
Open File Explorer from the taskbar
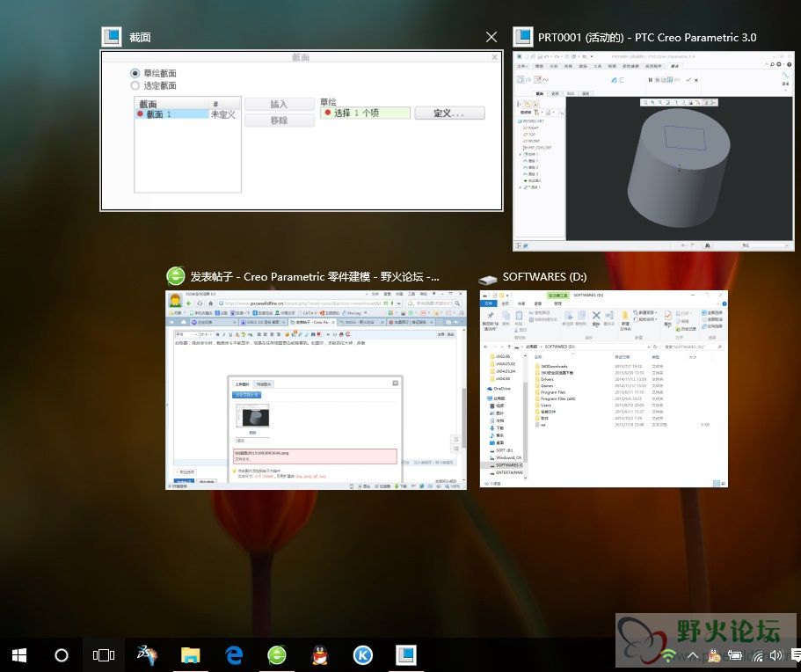pyautogui.click(x=191, y=655)
